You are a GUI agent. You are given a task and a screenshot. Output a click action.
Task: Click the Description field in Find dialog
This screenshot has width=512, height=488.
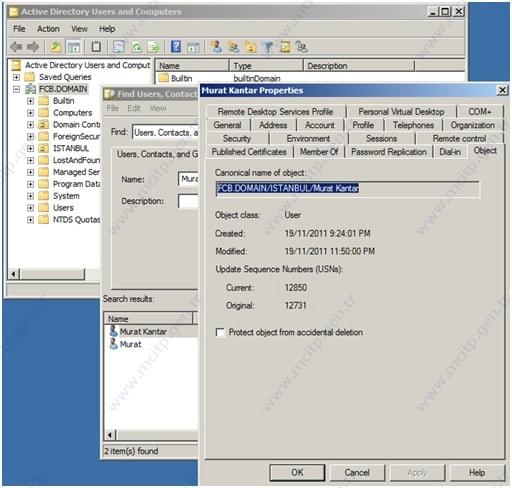click(x=189, y=201)
